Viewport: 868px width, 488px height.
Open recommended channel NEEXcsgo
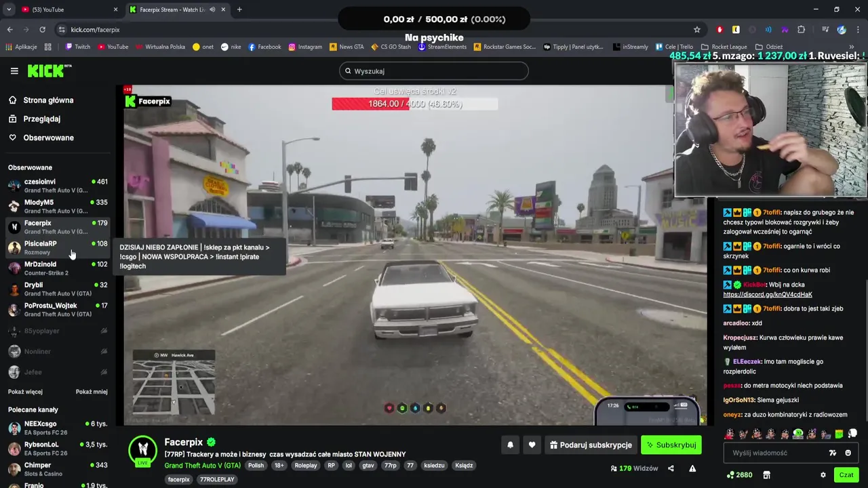click(58, 428)
